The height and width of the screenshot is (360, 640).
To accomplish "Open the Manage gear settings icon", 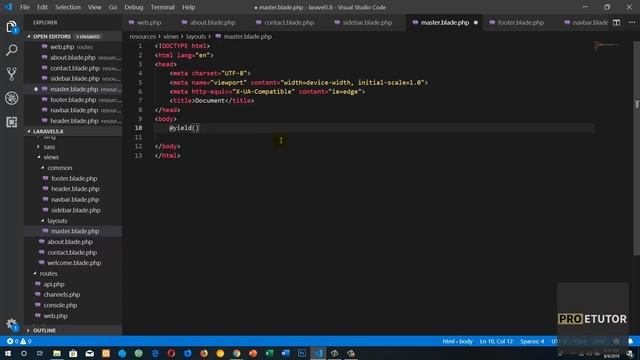I will pyautogui.click(x=11, y=325).
